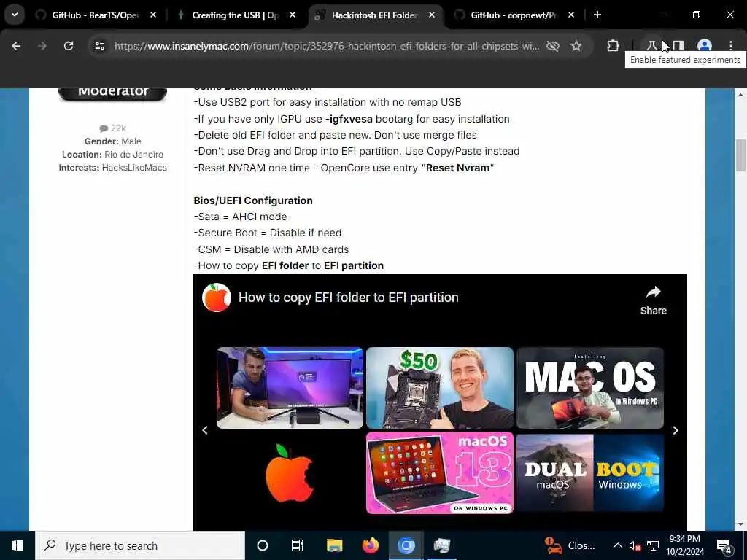Open a new browser tab

click(597, 15)
